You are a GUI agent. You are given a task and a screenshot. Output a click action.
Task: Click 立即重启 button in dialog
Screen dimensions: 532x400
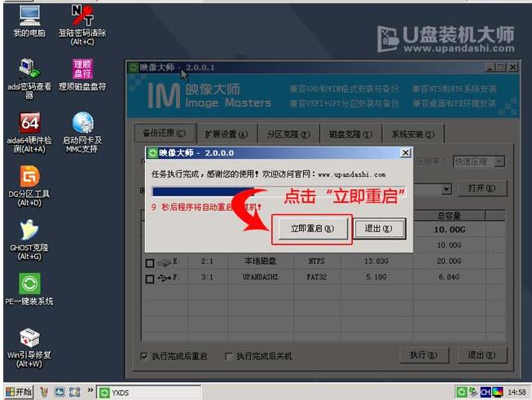click(312, 229)
